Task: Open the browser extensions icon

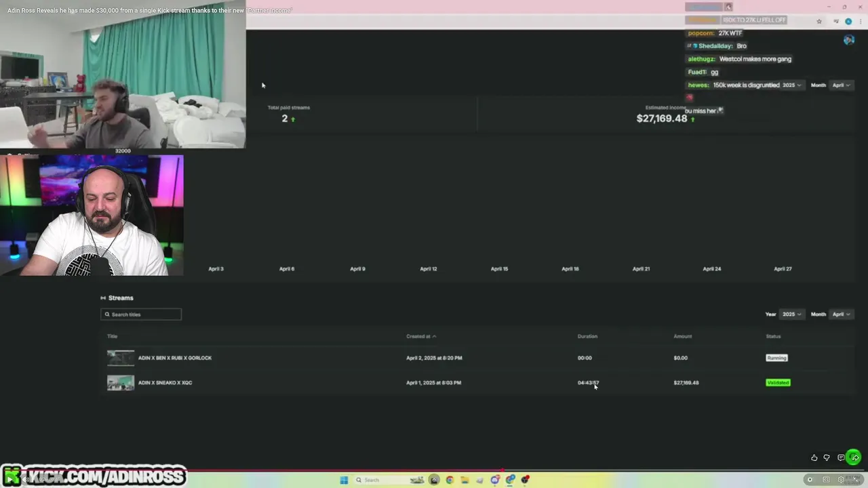Action: (836, 21)
